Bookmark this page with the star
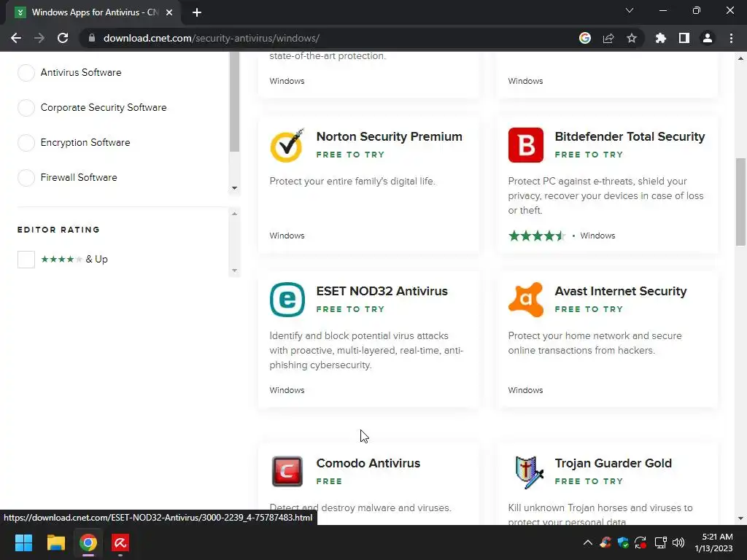Viewport: 747px width, 560px height. click(632, 38)
